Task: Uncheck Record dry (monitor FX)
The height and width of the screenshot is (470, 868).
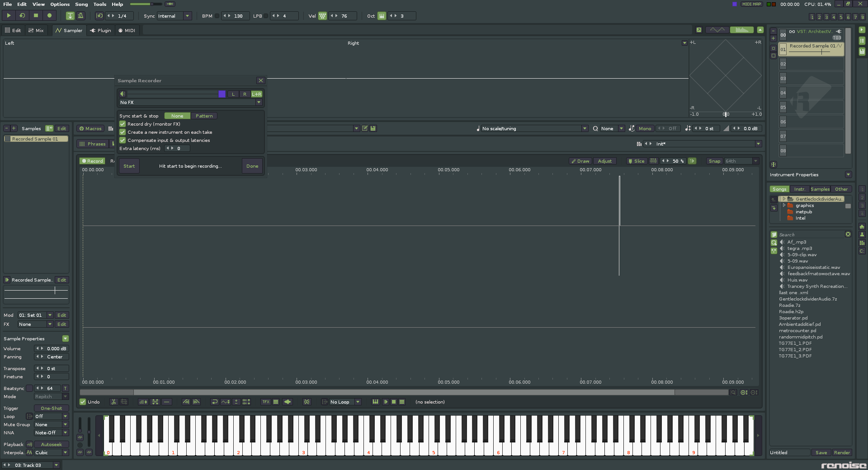Action: click(123, 124)
